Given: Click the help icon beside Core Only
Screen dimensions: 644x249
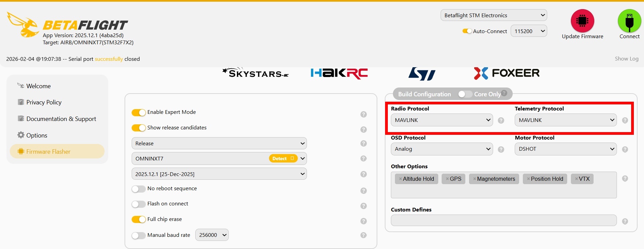Looking at the screenshot, I should point(504,93).
